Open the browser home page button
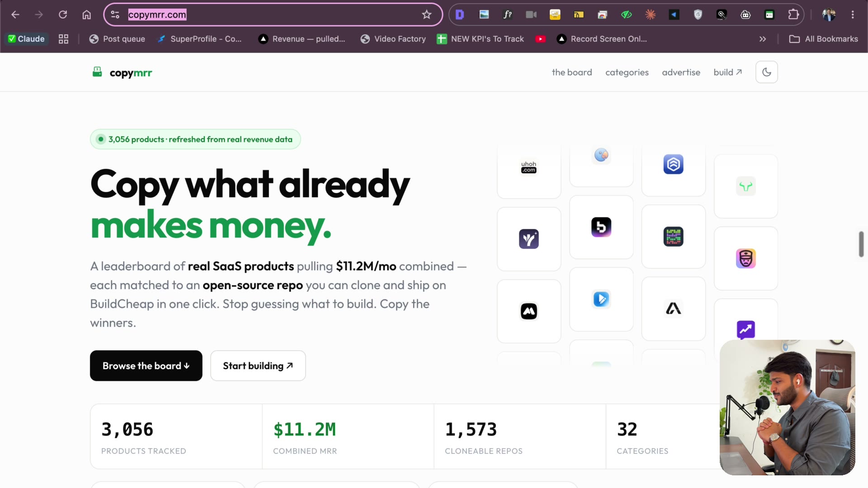 (x=86, y=14)
